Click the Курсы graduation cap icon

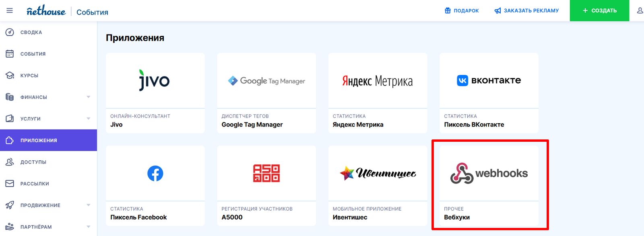coord(10,75)
